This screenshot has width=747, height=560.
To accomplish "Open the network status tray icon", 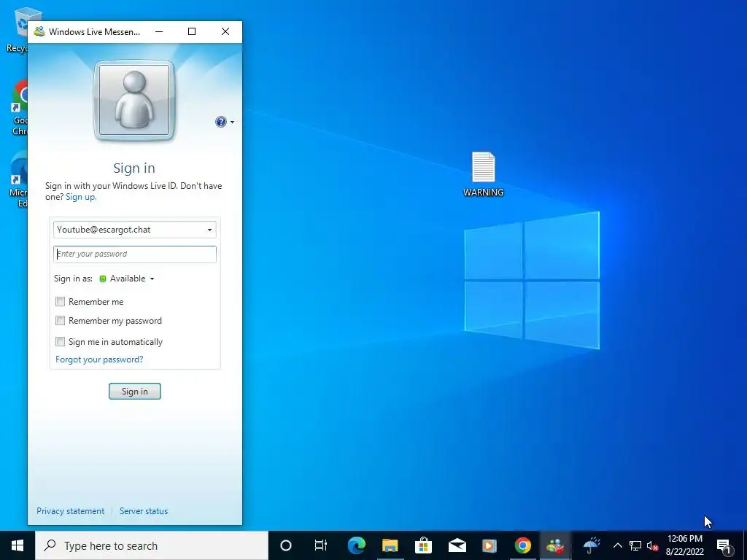I will [635, 545].
